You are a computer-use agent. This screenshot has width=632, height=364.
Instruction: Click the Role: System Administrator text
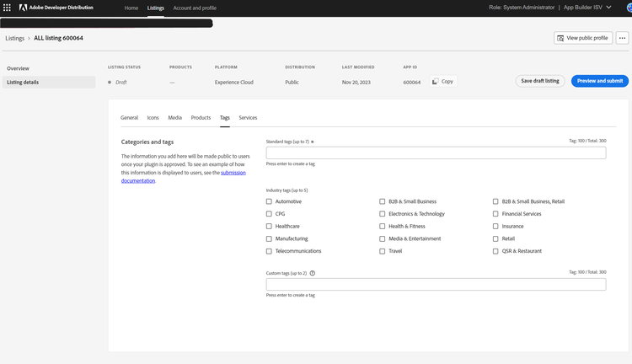522,8
